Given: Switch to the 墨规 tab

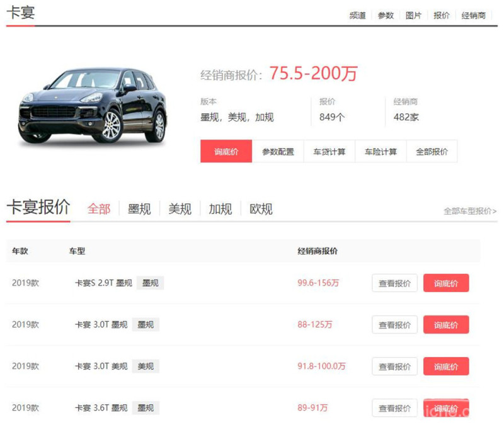Looking at the screenshot, I should [139, 209].
